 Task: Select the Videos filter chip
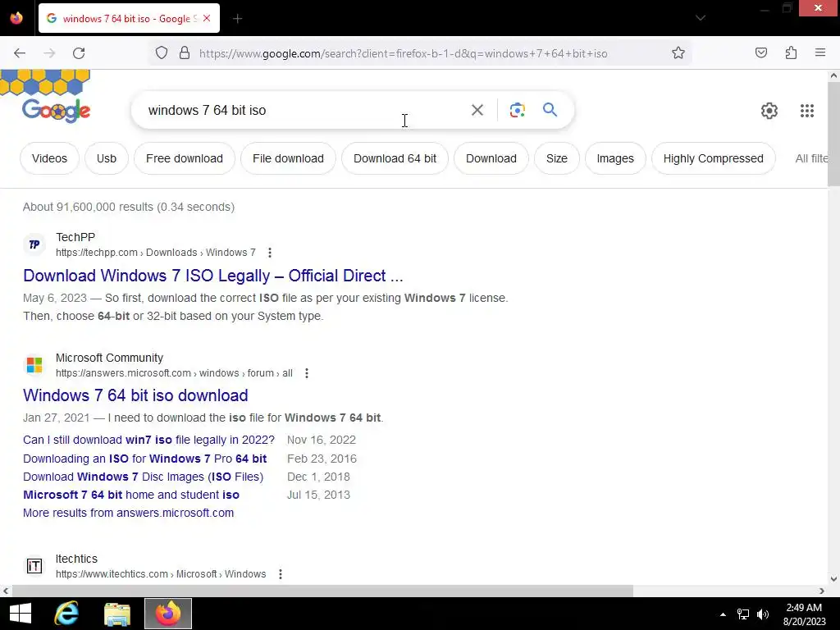tap(49, 158)
